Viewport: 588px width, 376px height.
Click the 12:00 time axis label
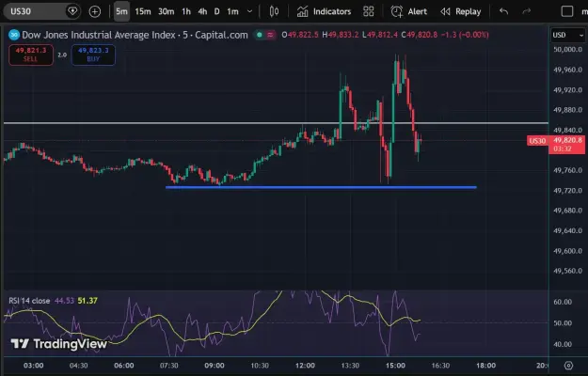point(305,366)
